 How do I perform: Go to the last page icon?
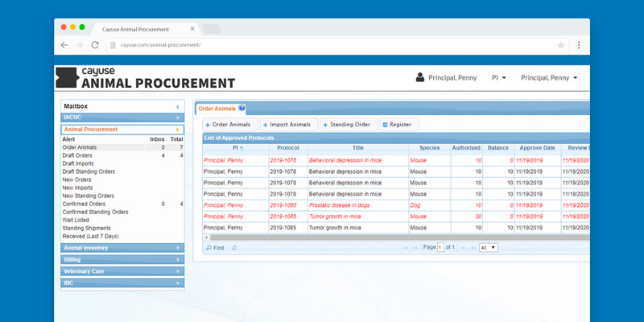pyautogui.click(x=473, y=248)
